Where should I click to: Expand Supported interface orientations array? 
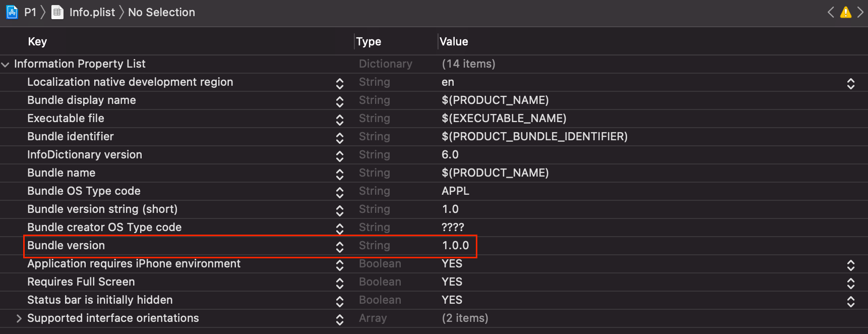19,318
